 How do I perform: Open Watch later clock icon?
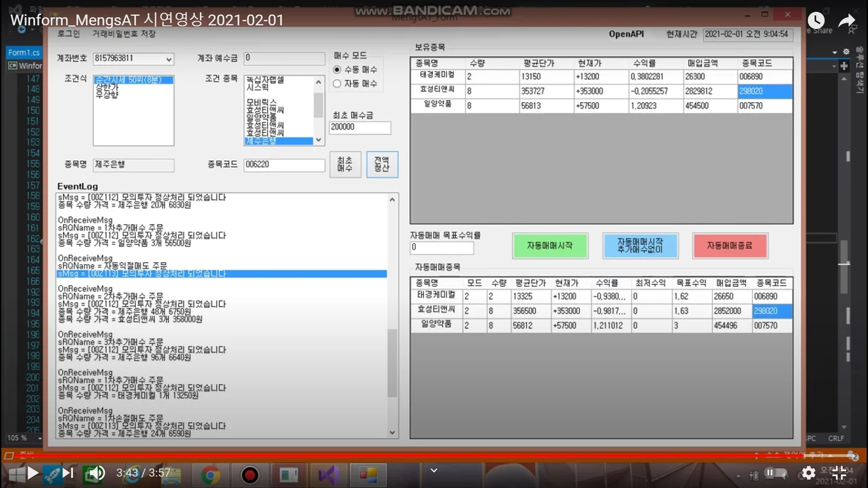(x=816, y=20)
